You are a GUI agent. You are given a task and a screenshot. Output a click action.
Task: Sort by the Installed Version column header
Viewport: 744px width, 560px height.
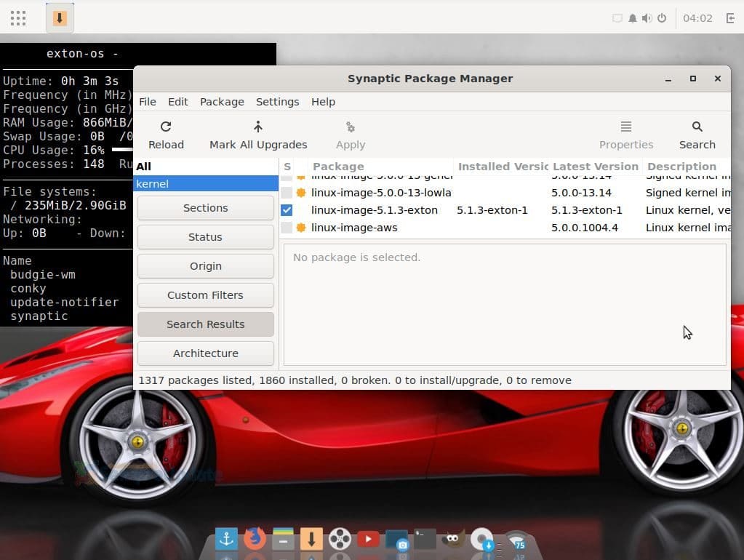(502, 167)
